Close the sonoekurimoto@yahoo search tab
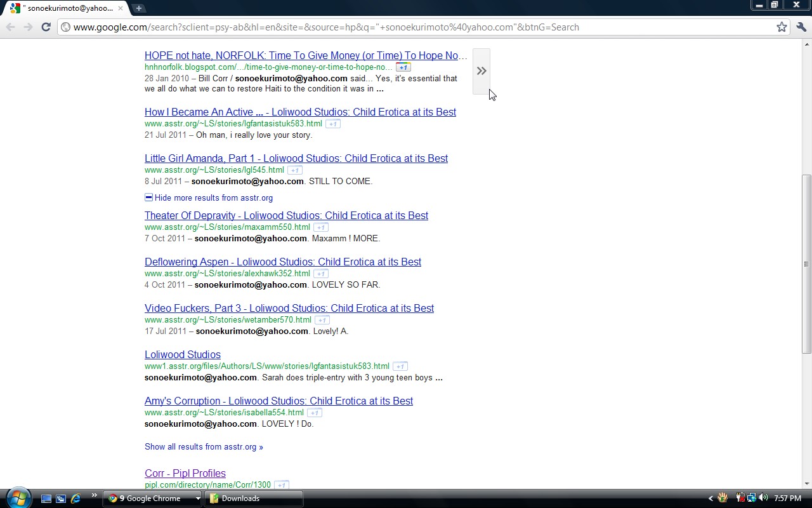812x508 pixels. click(x=121, y=8)
